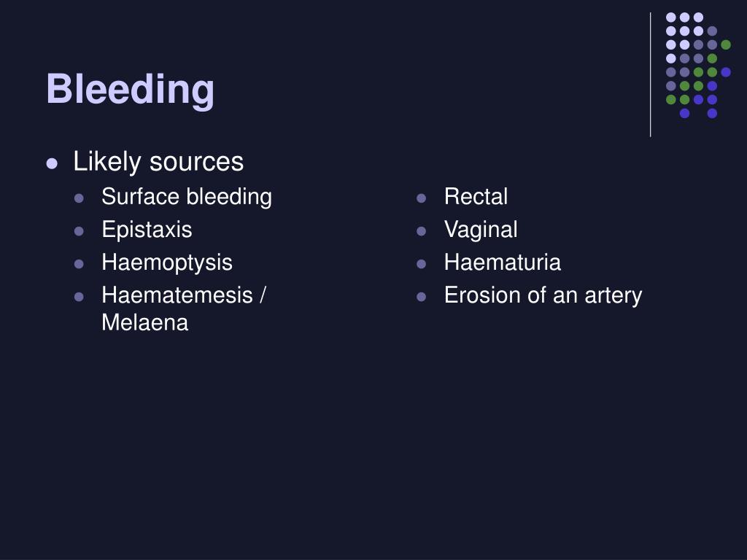The width and height of the screenshot is (747, 560).
Task: Click the Haematuria text
Action: click(503, 262)
